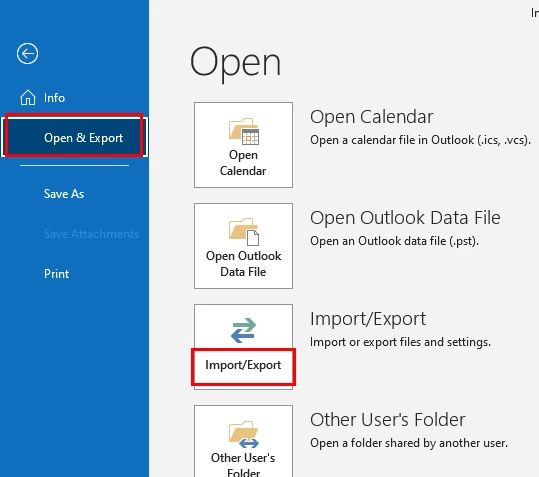The height and width of the screenshot is (477, 539).
Task: Click the Other User's Folder icon
Action: point(244,435)
